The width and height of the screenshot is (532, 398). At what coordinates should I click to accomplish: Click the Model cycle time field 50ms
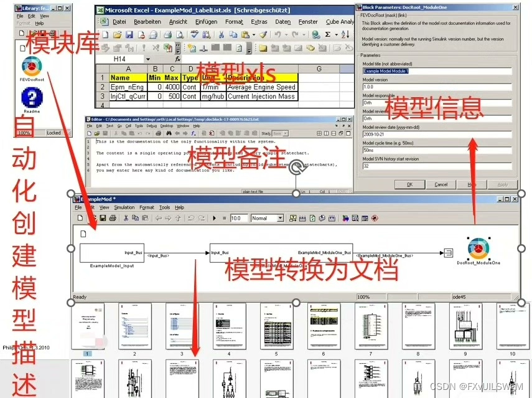pos(437,150)
